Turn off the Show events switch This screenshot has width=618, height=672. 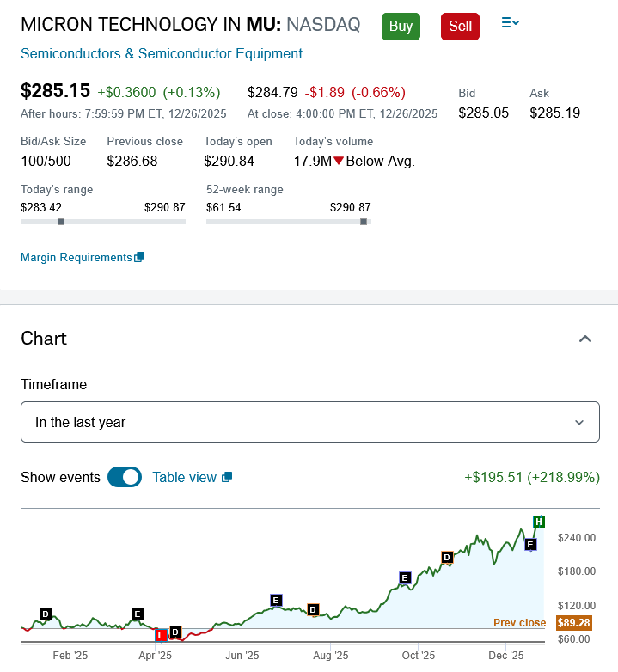(x=125, y=477)
